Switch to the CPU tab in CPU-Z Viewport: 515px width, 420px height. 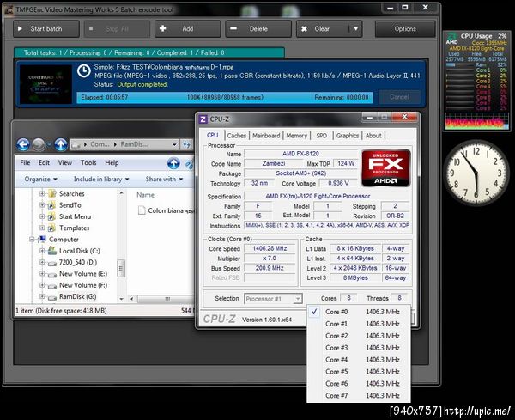(x=212, y=135)
